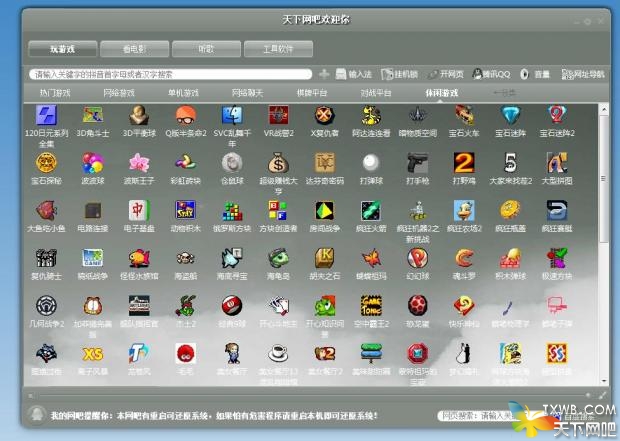Screen dimensions: 620x441
Task: Open the 3D平衡球 game icon
Action: 139,115
